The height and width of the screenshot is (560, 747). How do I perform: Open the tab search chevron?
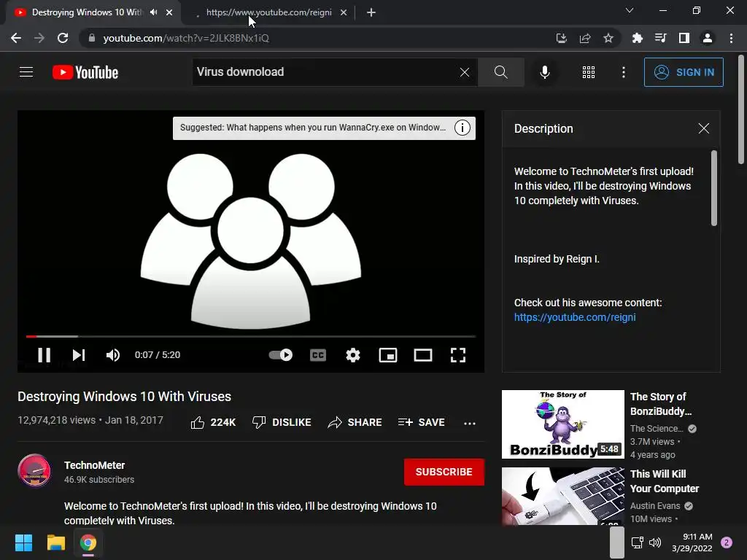coord(630,10)
